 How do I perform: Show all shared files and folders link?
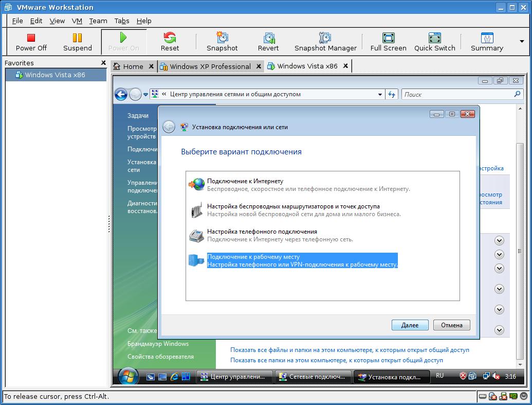pos(350,349)
